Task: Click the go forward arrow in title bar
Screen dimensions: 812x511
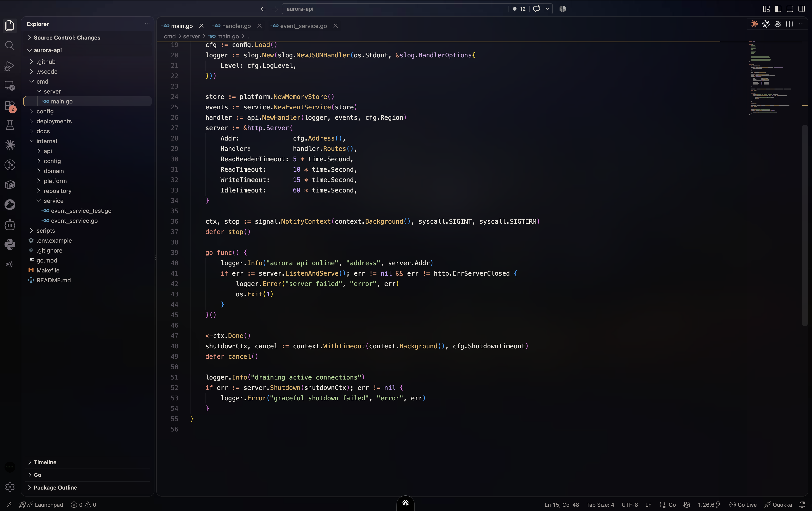Action: 275,9
